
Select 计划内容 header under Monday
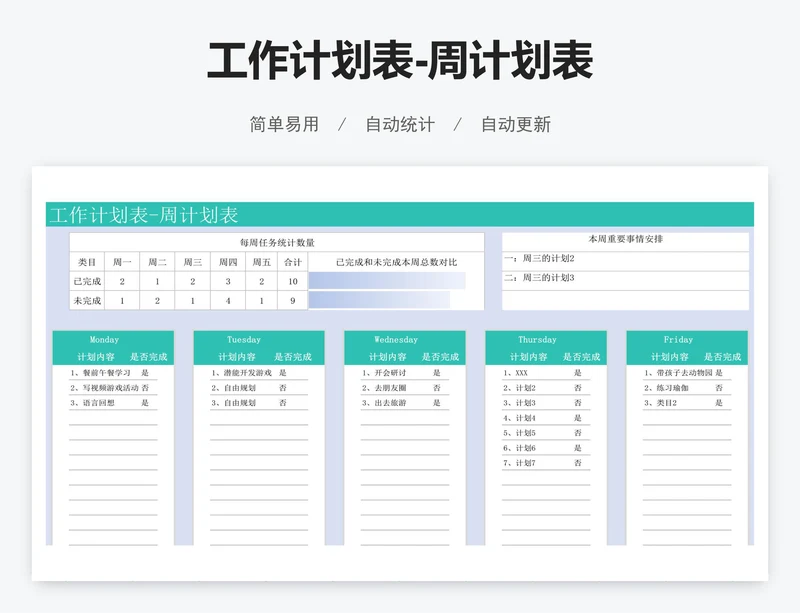96,357
